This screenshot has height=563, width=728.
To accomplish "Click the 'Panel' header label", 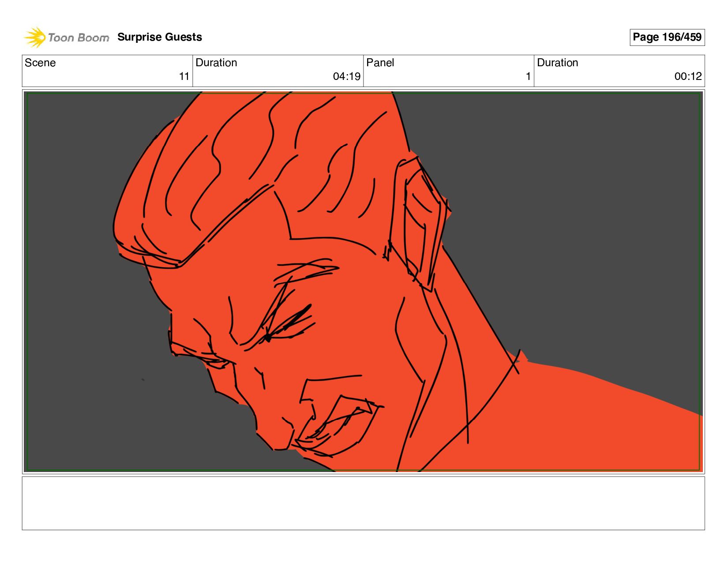I will pos(380,63).
